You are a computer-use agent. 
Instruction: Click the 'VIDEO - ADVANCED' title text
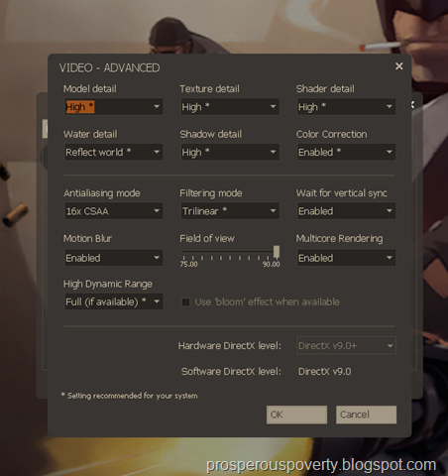(x=109, y=67)
